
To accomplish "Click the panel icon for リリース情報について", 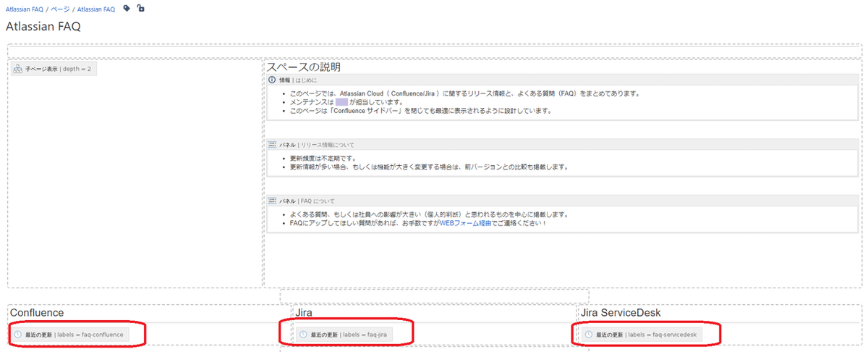I will 272,145.
